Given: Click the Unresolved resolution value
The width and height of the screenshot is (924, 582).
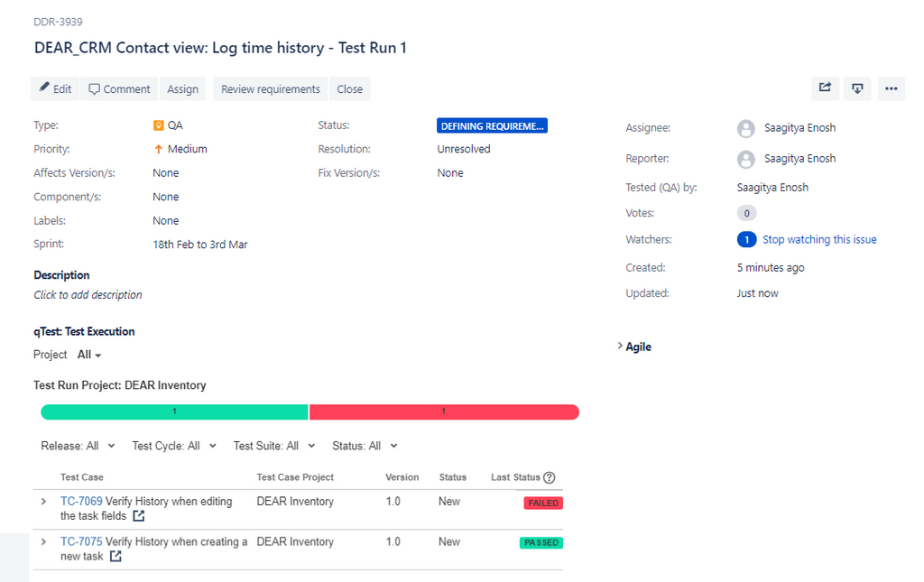Looking at the screenshot, I should pyautogui.click(x=464, y=149).
